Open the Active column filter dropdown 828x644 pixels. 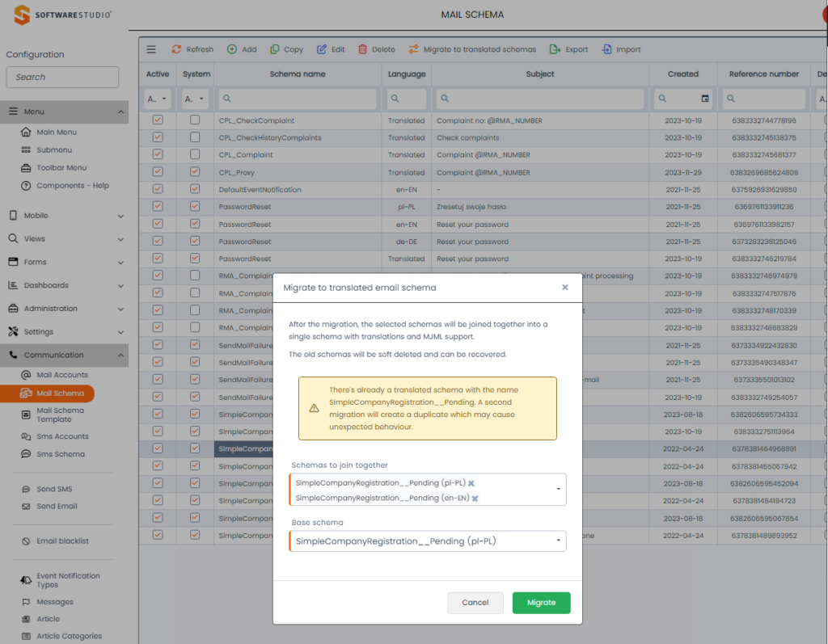[158, 99]
